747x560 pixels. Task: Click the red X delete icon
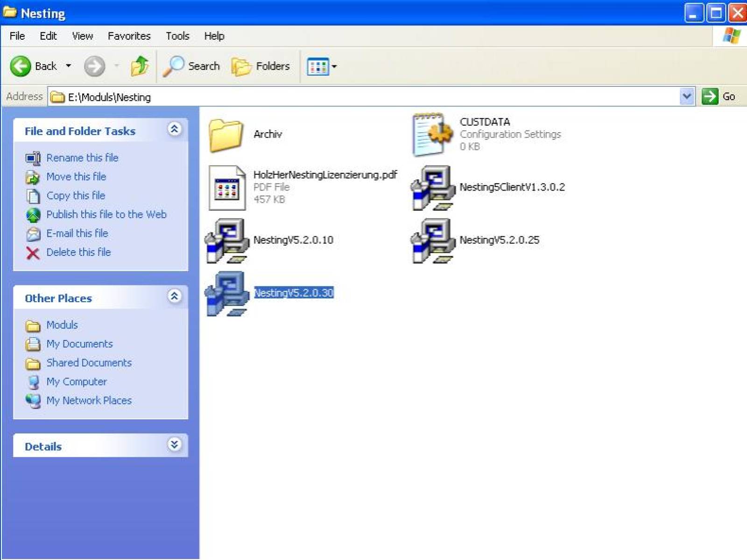click(33, 253)
